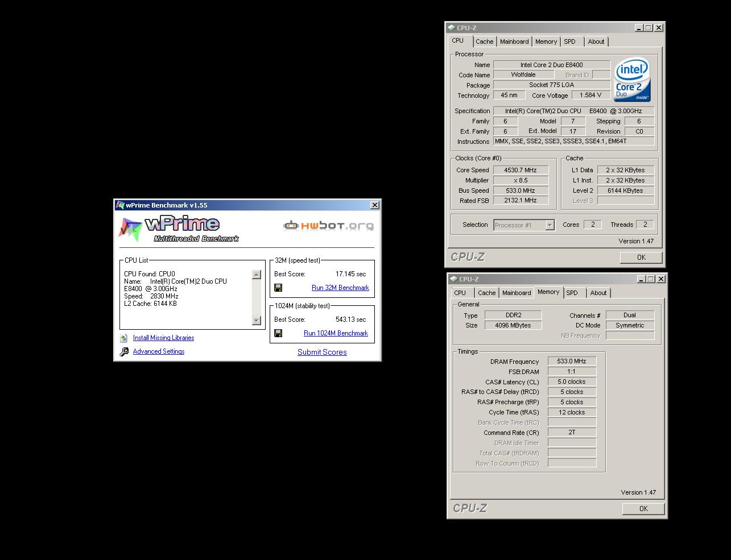Select Memory tab in the lower CPU-Z window
Screen dimensions: 731x560
pos(548,292)
